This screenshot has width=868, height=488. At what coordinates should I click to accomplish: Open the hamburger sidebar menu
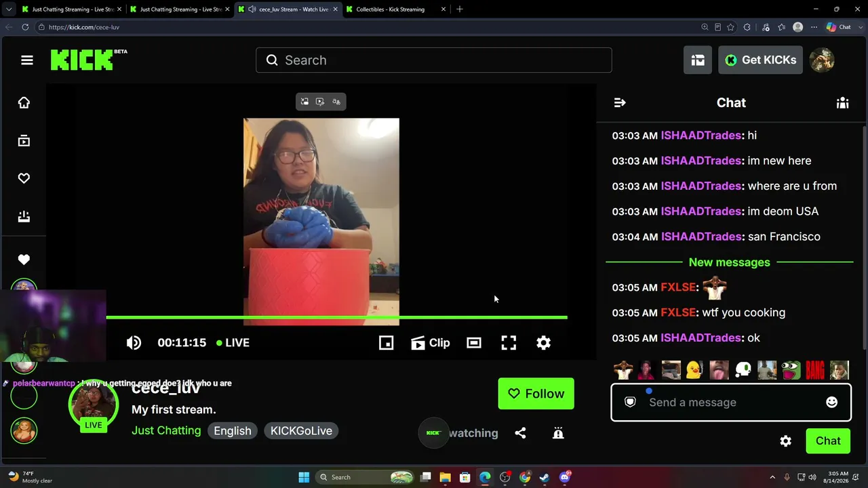point(27,60)
